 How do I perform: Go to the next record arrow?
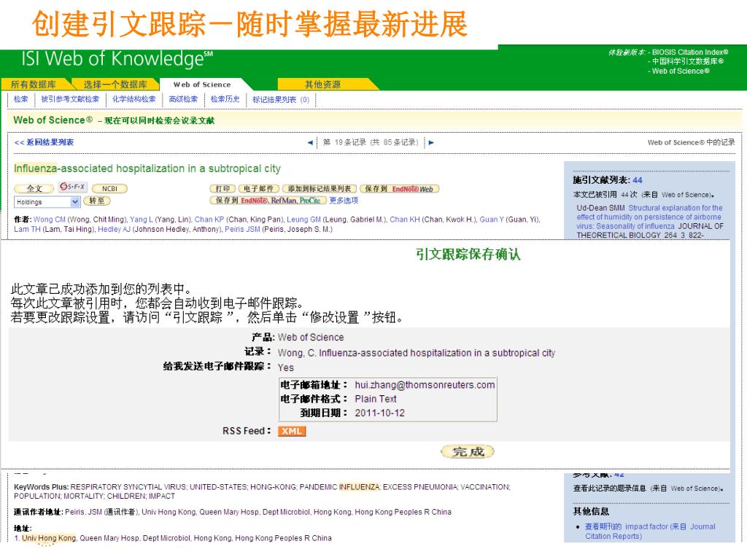pyautogui.click(x=431, y=142)
